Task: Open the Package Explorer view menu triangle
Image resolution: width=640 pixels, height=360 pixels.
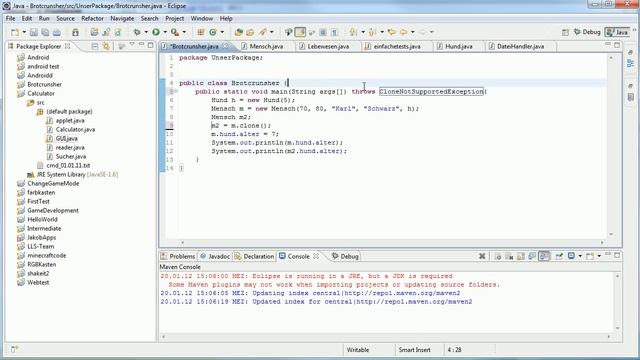Action: coord(132,45)
